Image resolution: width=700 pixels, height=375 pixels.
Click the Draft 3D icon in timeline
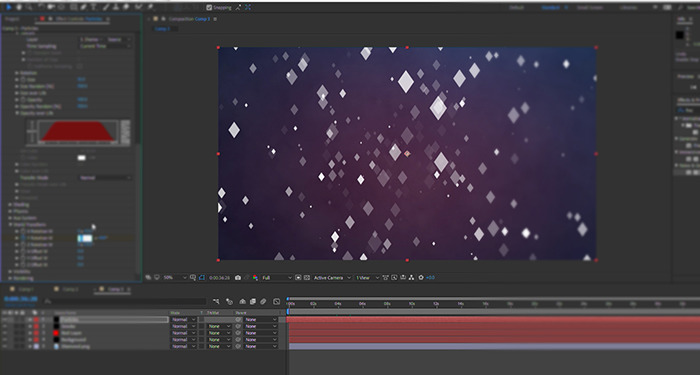(229, 302)
